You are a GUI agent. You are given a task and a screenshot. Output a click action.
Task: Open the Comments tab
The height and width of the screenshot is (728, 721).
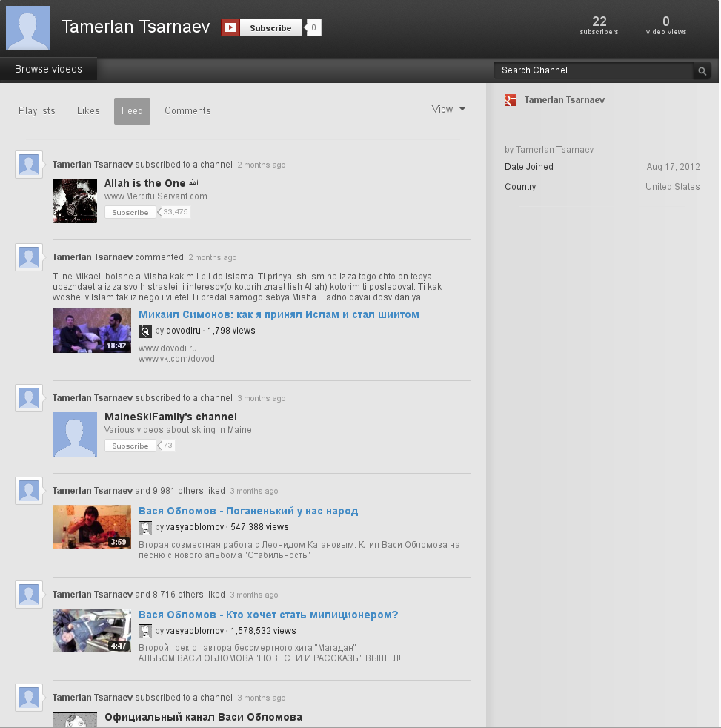tap(187, 111)
